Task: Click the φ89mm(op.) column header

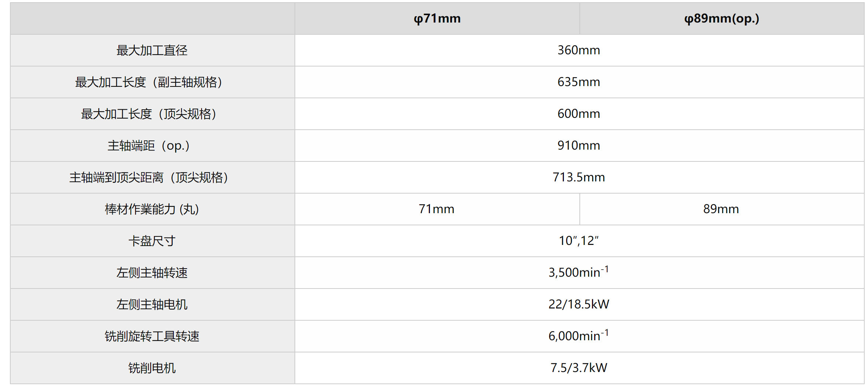Action: click(721, 18)
